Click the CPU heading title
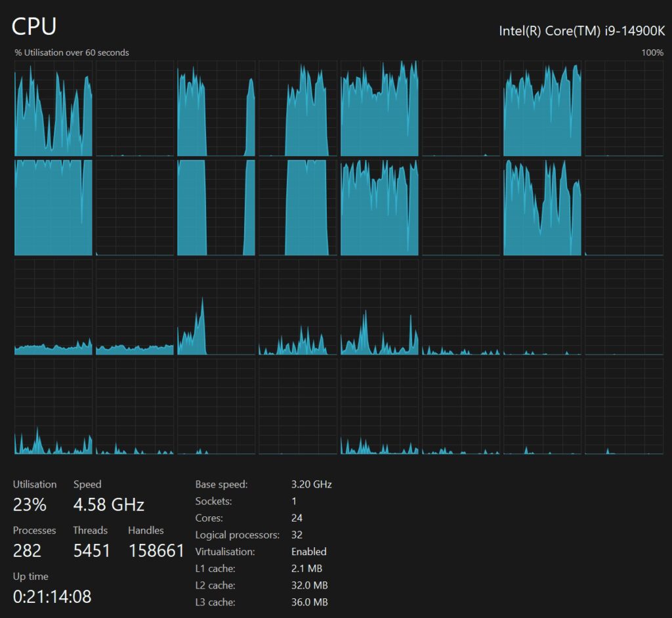The width and height of the screenshot is (672, 618). point(34,26)
